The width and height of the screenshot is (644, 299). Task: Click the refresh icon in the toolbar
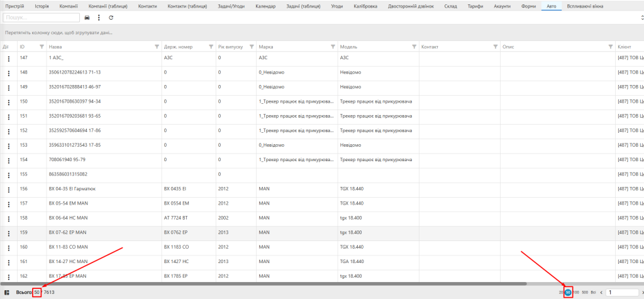111,18
